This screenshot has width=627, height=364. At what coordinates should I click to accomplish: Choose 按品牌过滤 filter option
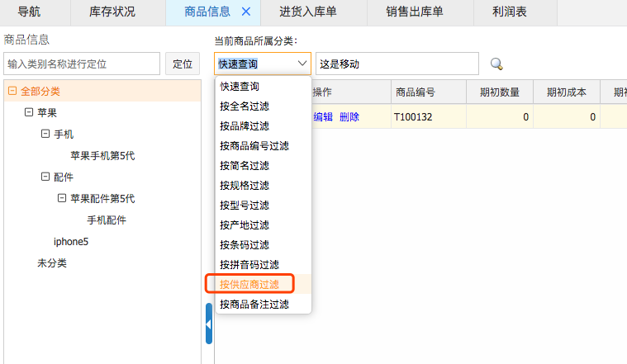pos(245,126)
